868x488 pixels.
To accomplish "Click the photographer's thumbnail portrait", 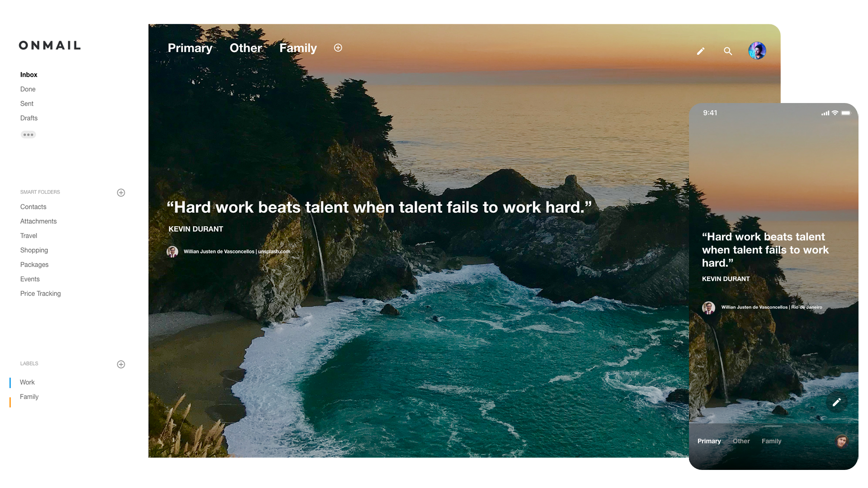I will pyautogui.click(x=172, y=252).
